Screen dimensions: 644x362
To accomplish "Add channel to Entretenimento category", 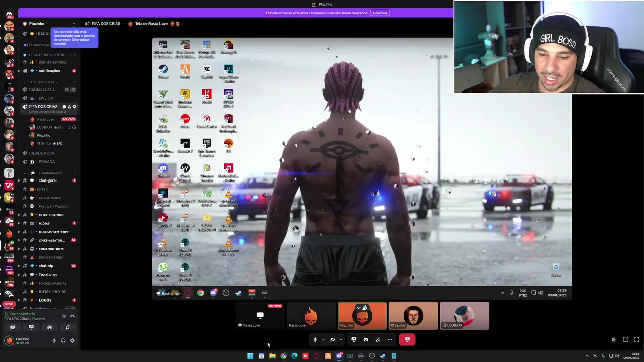I will pyautogui.click(x=74, y=173).
